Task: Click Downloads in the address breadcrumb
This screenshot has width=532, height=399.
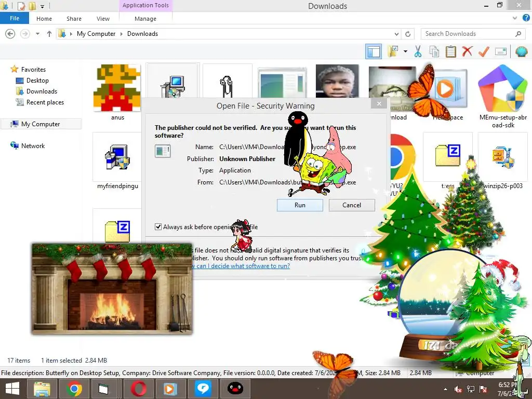Action: point(142,34)
